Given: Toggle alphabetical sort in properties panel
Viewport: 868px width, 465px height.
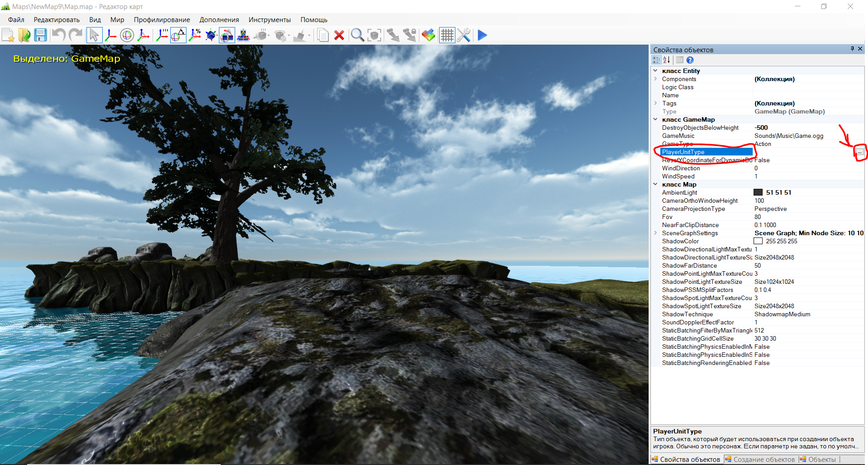Looking at the screenshot, I should (667, 60).
